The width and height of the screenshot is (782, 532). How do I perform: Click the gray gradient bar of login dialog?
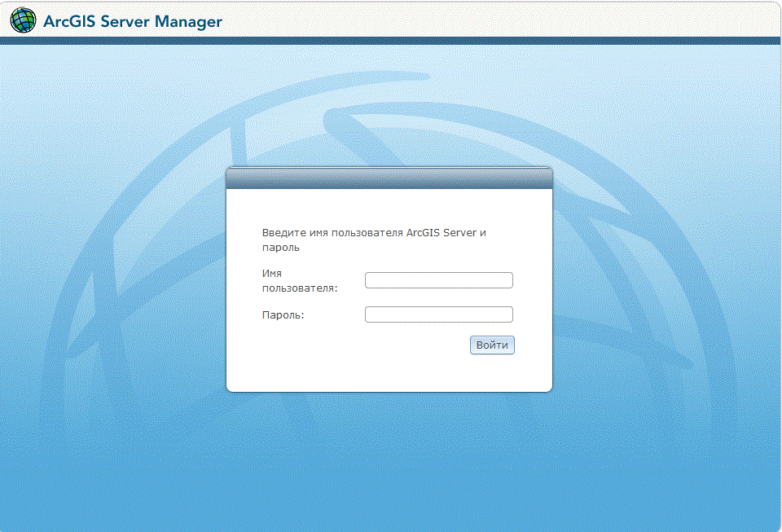pos(389,176)
